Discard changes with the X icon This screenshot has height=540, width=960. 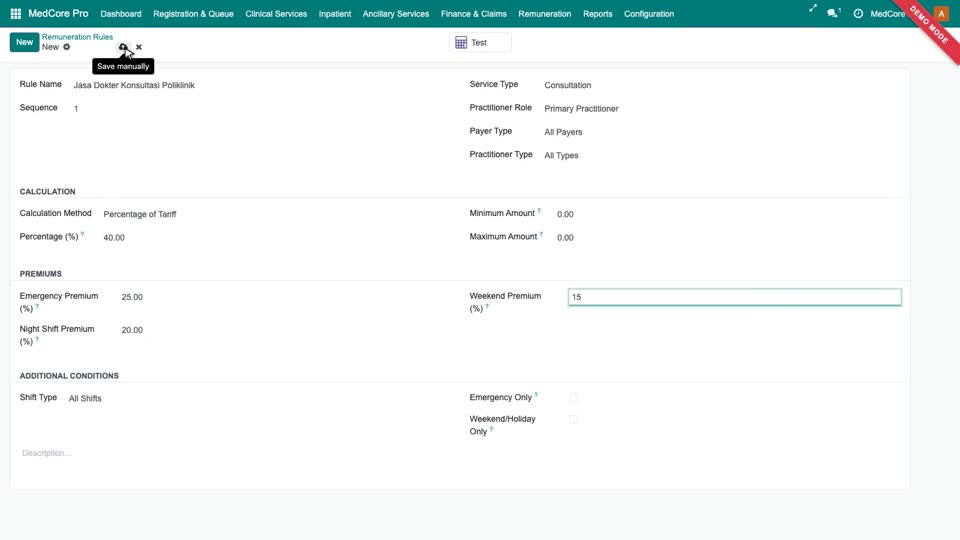pyautogui.click(x=139, y=47)
